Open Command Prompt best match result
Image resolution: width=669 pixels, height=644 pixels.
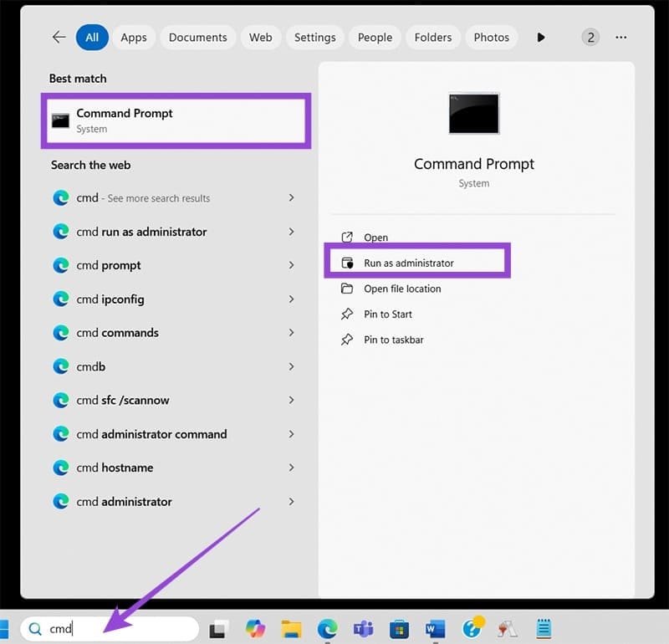point(176,120)
